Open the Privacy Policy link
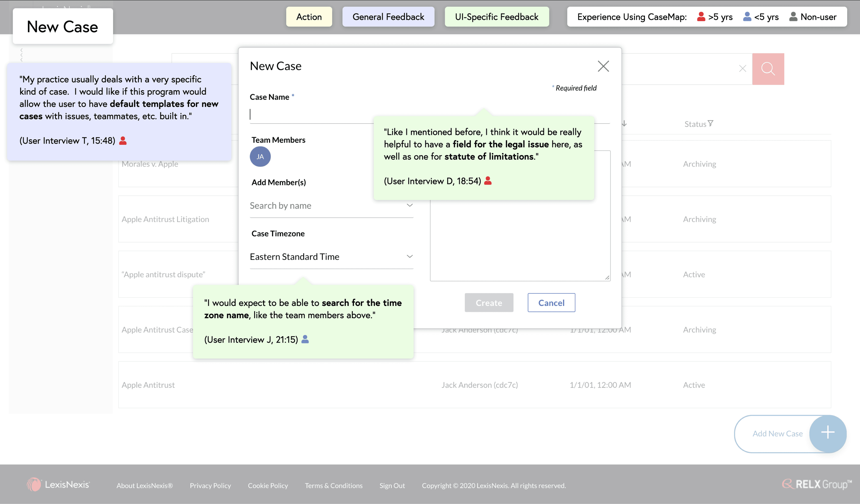 tap(210, 485)
